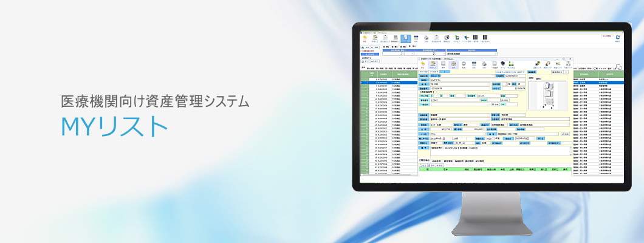Image resolution: width=644 pixels, height=243 pixels.
Task: Select the first tab above the dialog's bottom green table
Action: point(424,160)
